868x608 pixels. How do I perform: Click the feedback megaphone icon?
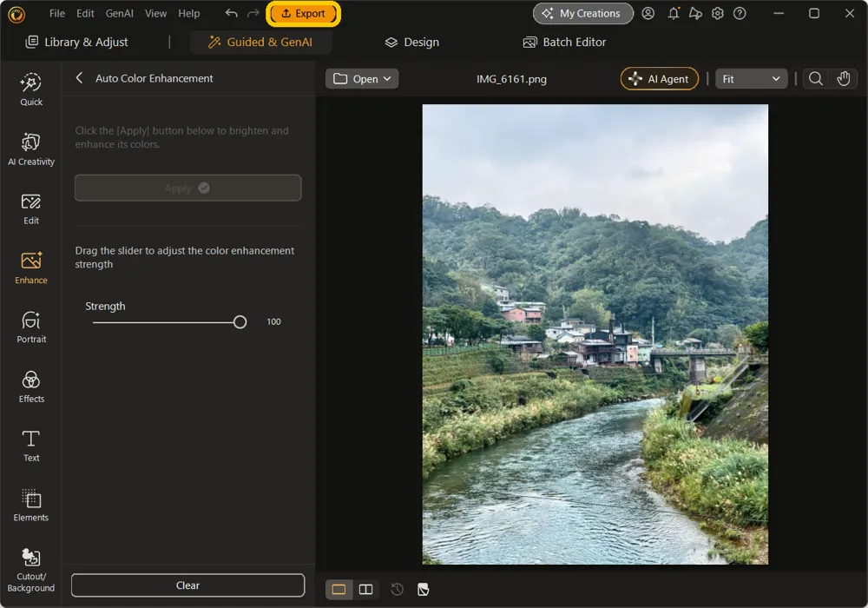[695, 13]
